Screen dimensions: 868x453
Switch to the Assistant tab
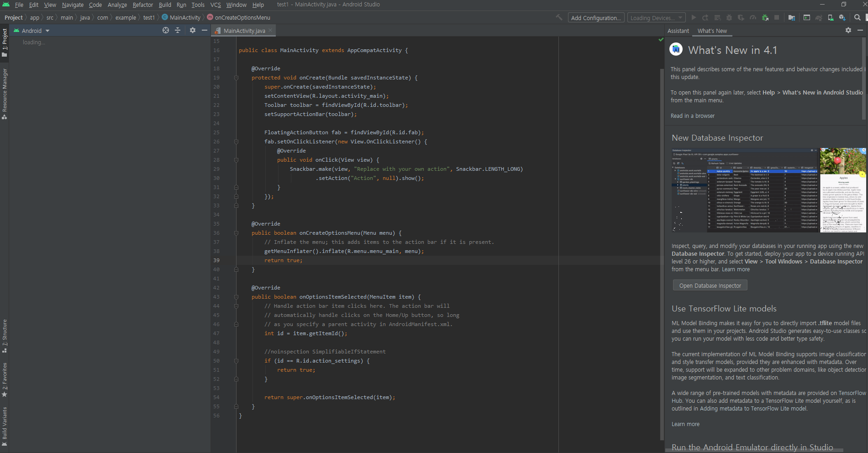click(678, 31)
